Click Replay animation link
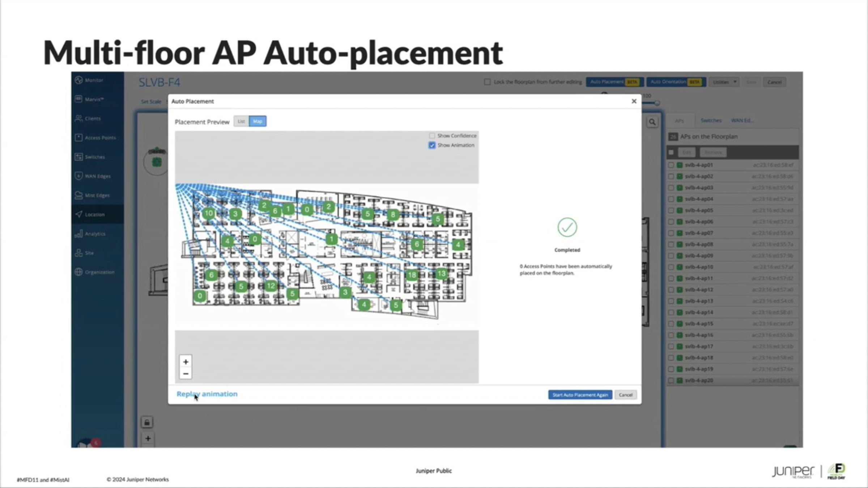Image resolution: width=868 pixels, height=488 pixels. [207, 394]
